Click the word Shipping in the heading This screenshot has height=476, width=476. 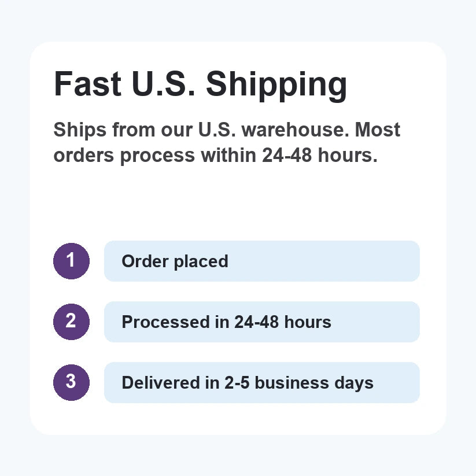(276, 85)
